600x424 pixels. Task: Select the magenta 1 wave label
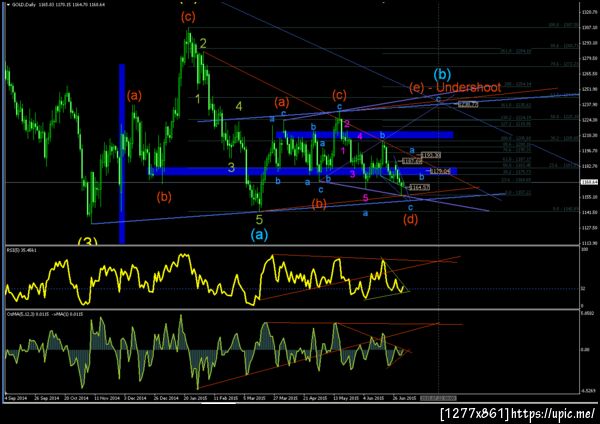tap(343, 150)
